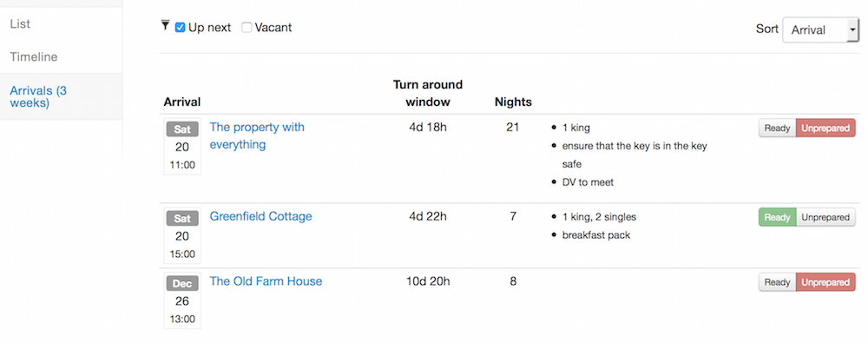868x343 pixels.
Task: Open The property with everything link
Action: click(x=257, y=135)
